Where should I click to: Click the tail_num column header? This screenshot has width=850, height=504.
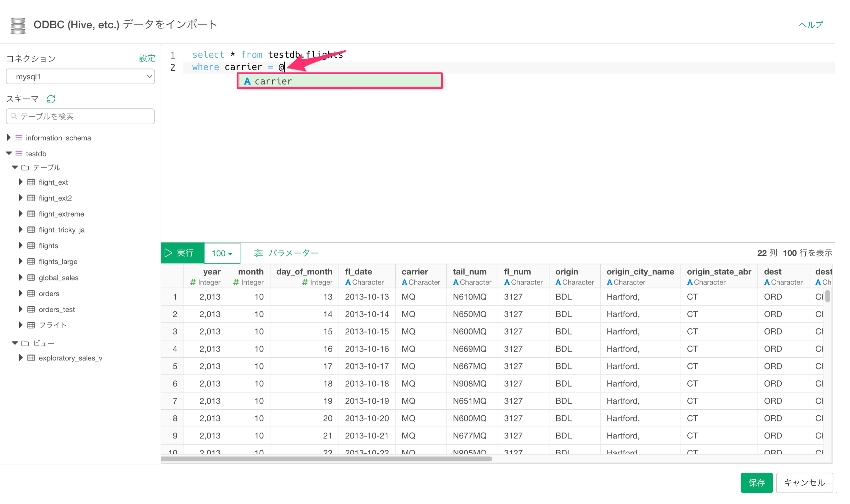pos(473,277)
